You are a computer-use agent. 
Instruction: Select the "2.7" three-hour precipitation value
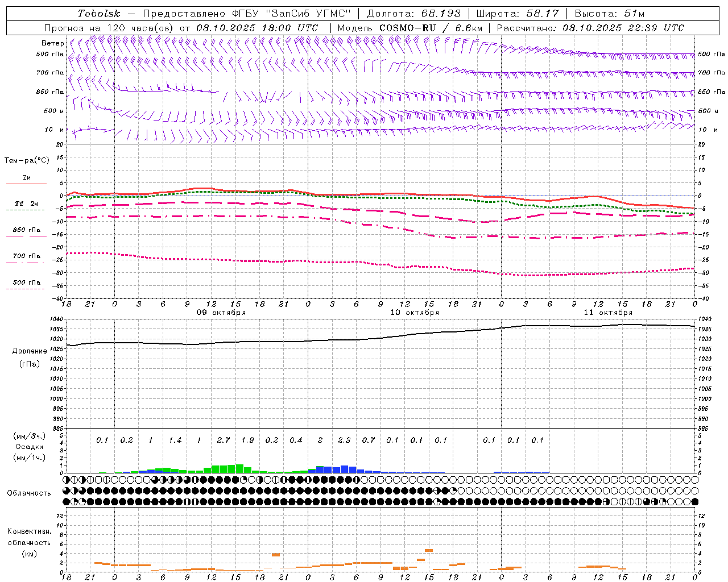pyautogui.click(x=224, y=440)
